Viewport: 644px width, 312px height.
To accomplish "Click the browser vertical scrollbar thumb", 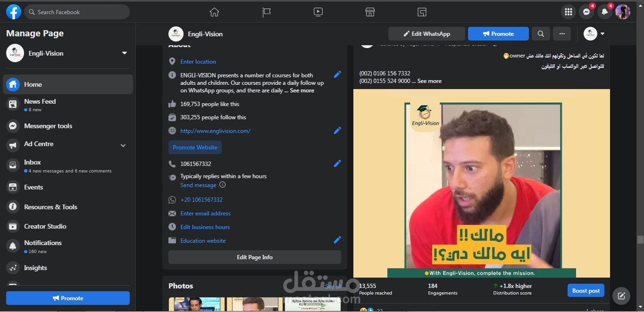I will pyautogui.click(x=640, y=239).
